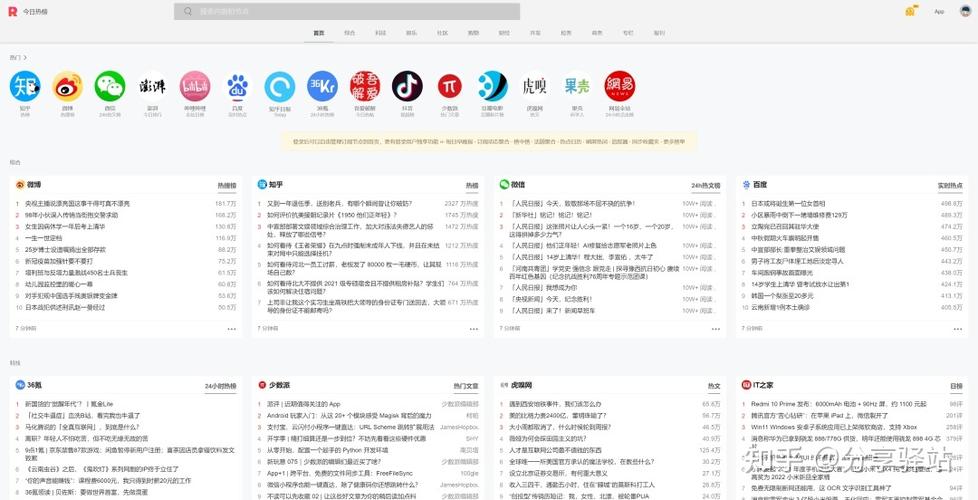The image size is (978, 500).
Task: Click the yellow membership icon in header
Action: coord(911,11)
